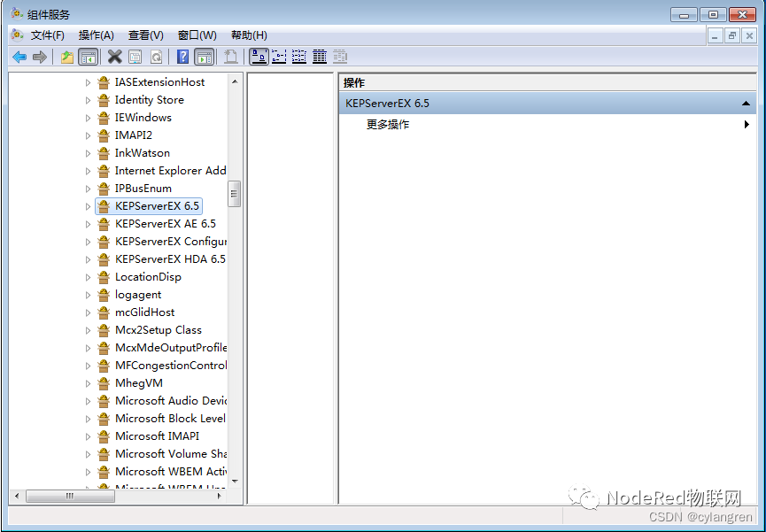Expand the IASExtensionHost tree node
The image size is (766, 532).
tap(88, 82)
